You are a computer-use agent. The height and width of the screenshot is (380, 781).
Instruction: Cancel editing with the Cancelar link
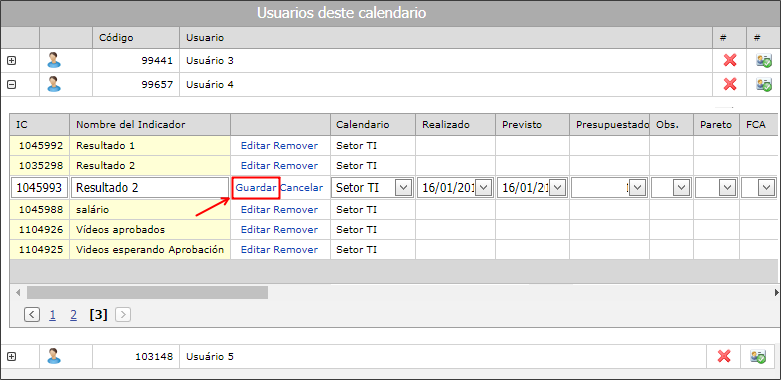301,188
